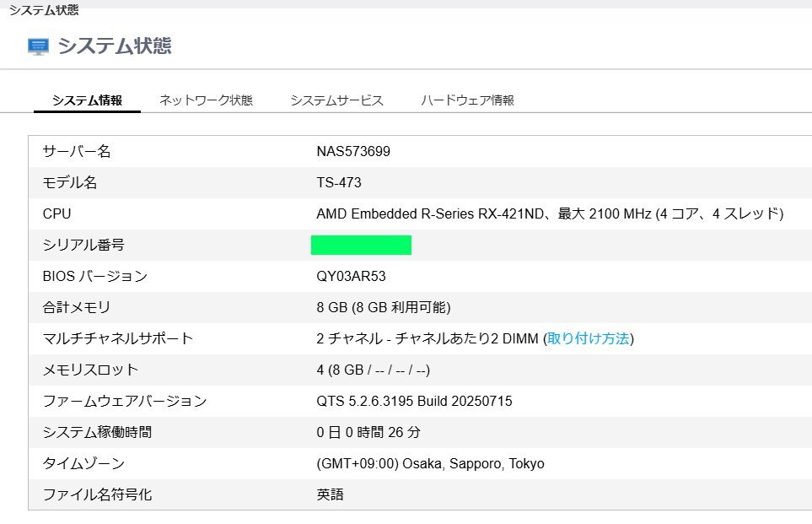812x524 pixels.
Task: Click the AMD Embedded R-Series CPU value
Action: tap(550, 213)
